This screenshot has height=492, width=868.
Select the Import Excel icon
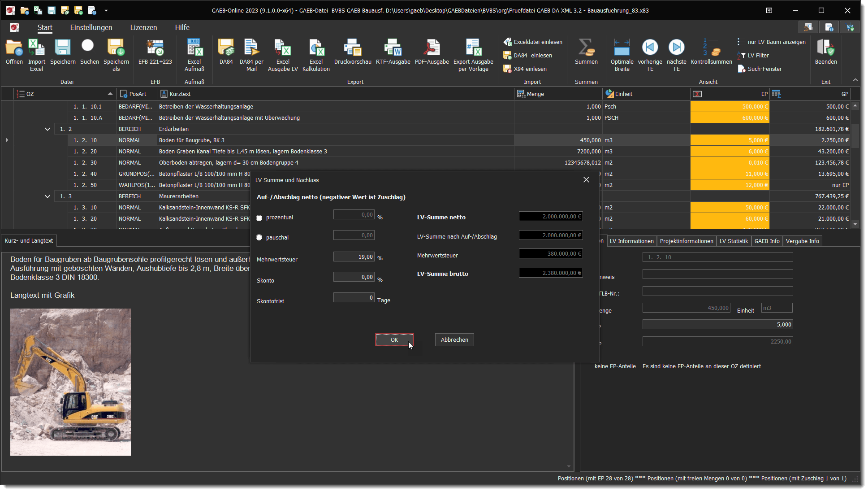pyautogui.click(x=36, y=54)
